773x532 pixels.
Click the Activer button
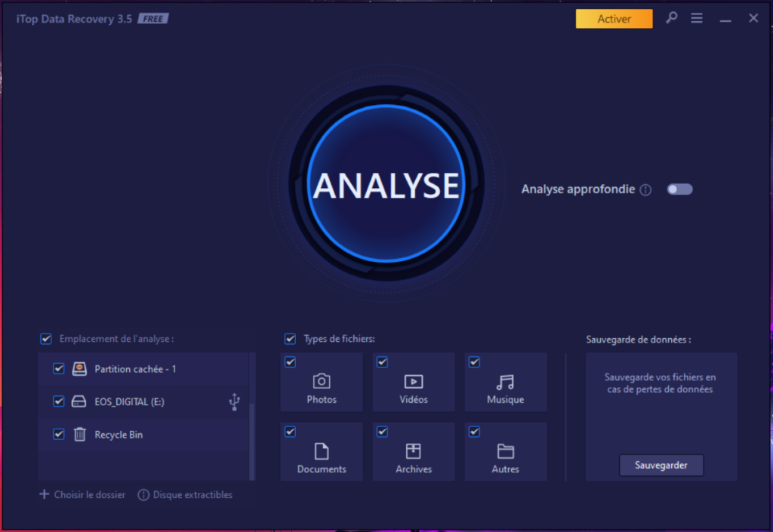click(614, 19)
